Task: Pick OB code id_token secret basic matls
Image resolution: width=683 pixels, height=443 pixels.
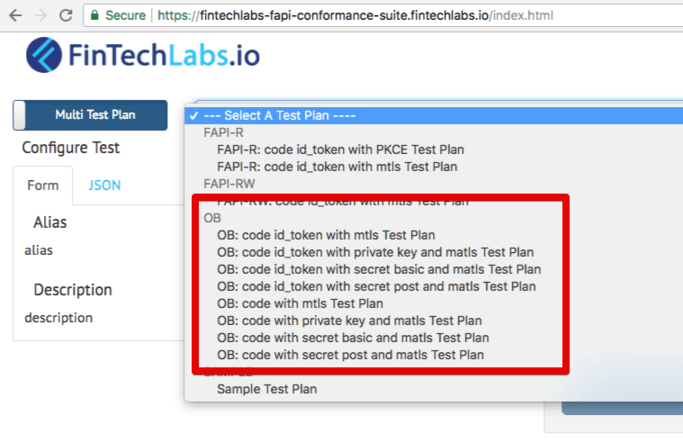Action: pyautogui.click(x=378, y=269)
